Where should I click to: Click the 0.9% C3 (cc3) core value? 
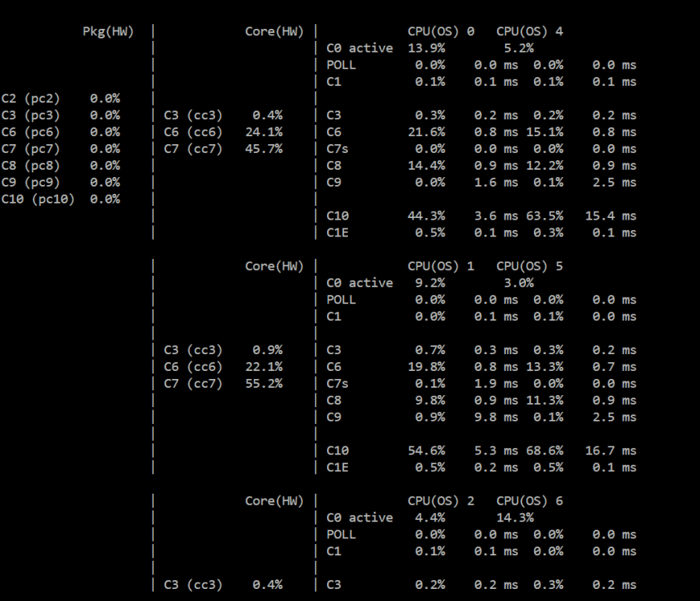(267, 350)
